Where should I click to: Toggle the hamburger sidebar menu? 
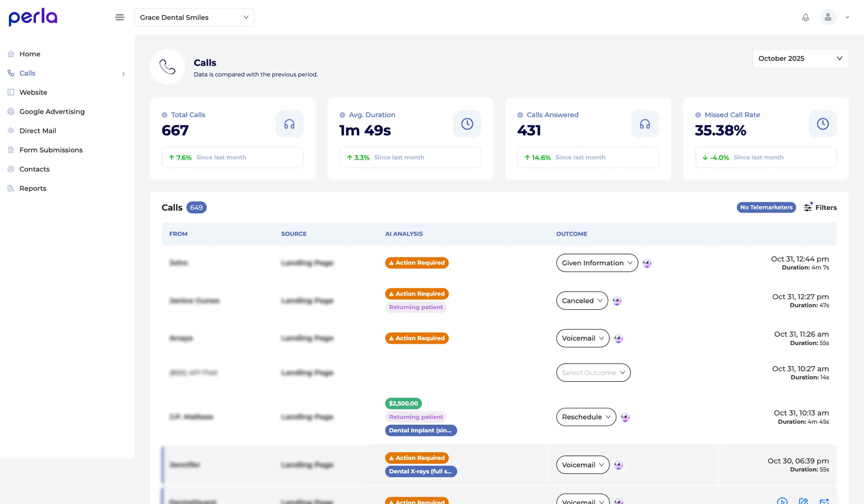[120, 17]
